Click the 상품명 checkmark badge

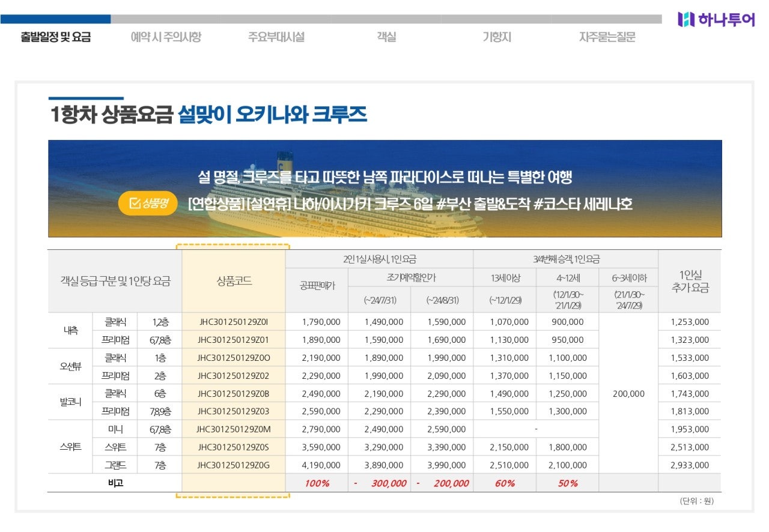pos(148,204)
